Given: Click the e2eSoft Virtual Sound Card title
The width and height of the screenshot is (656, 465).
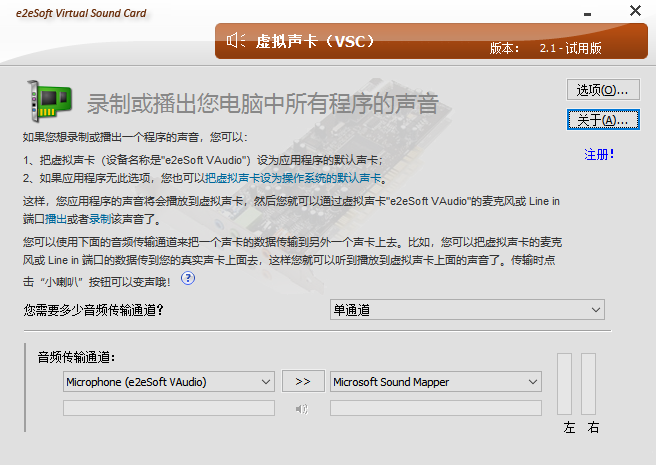Looking at the screenshot, I should tap(81, 13).
